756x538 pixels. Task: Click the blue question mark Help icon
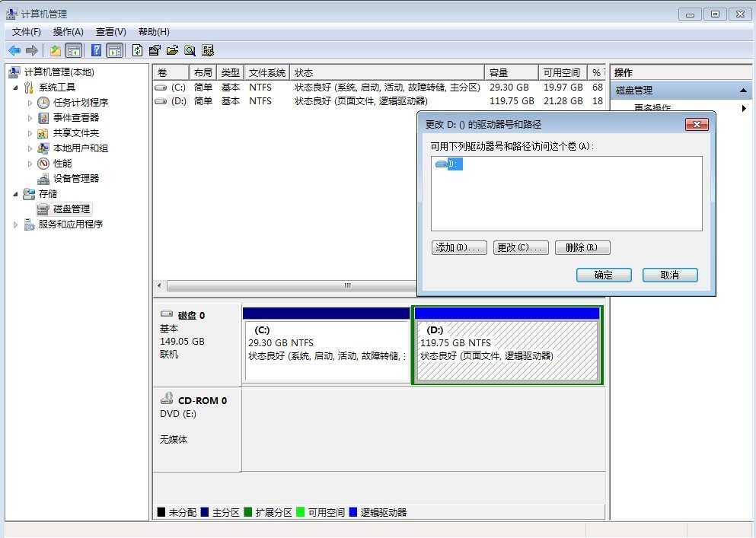(x=97, y=50)
